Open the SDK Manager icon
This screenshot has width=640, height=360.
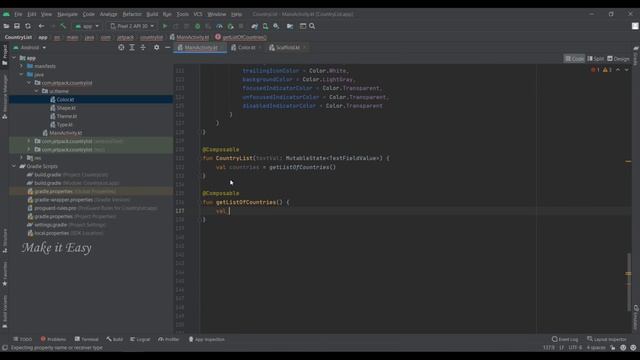pyautogui.click(x=276, y=26)
